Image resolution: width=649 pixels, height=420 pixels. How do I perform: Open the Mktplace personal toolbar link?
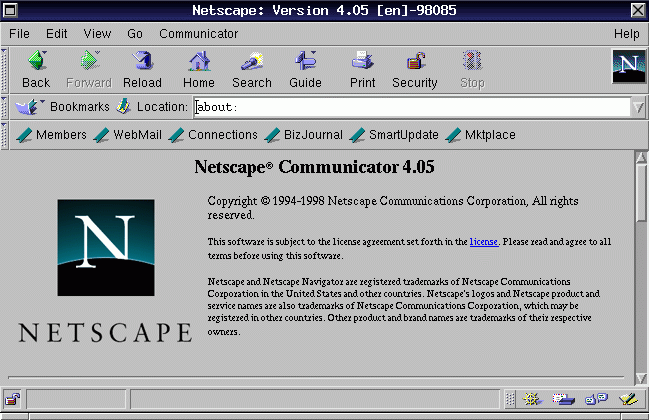click(x=481, y=135)
